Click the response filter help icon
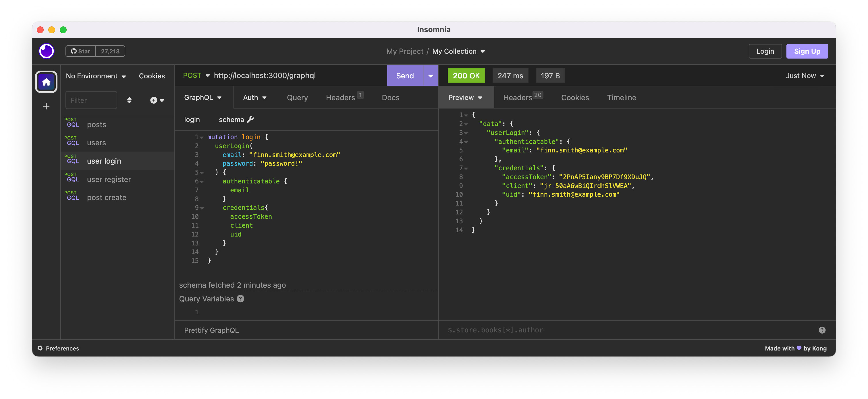This screenshot has width=868, height=399. pyautogui.click(x=822, y=330)
